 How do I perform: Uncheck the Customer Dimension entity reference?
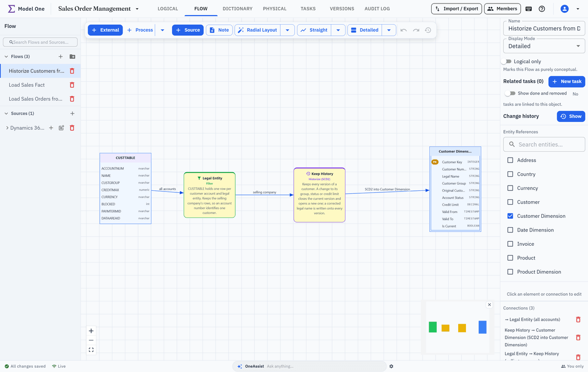510,216
